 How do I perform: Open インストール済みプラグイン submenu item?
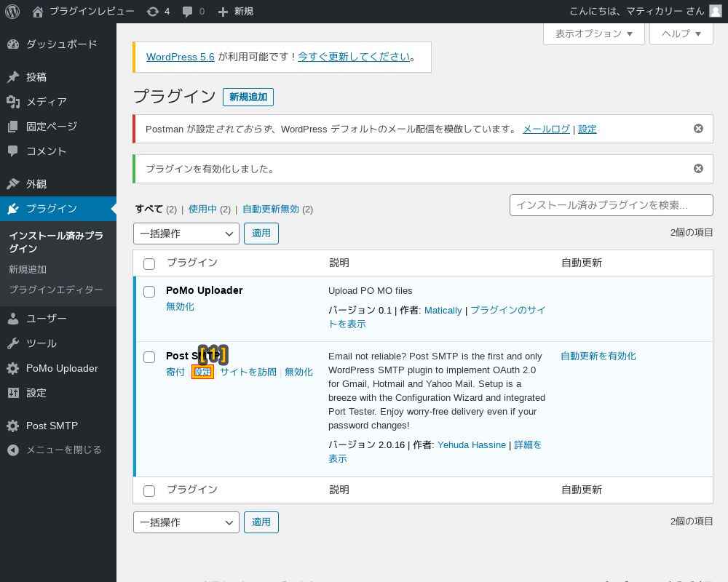click(x=56, y=242)
